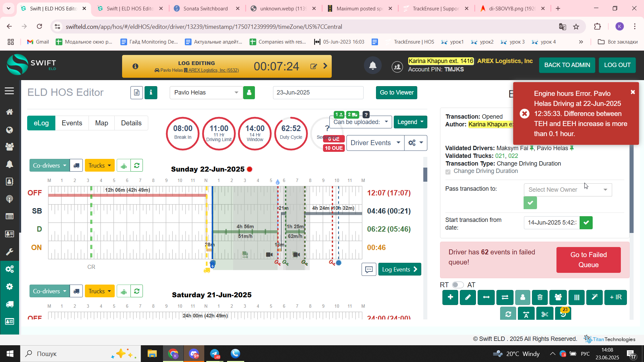Click the Log Events button
This screenshot has width=644, height=362.
coord(399,269)
